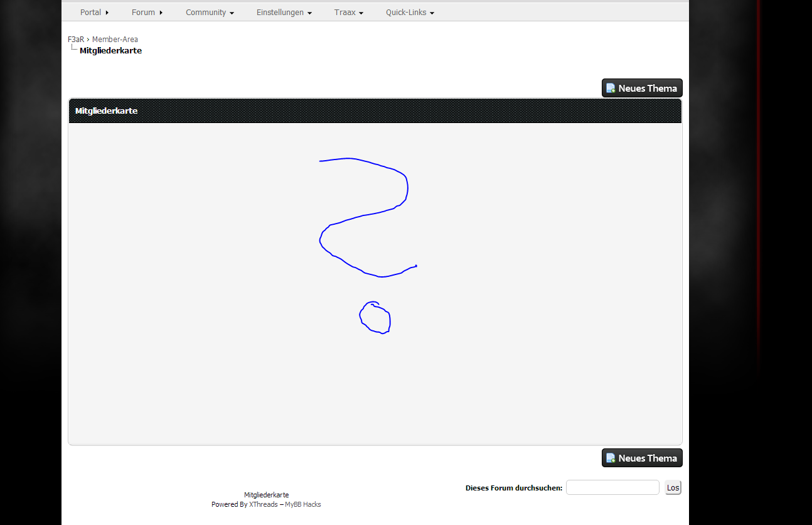Open the Traax menu
The width and height of the screenshot is (812, 525).
coord(348,13)
